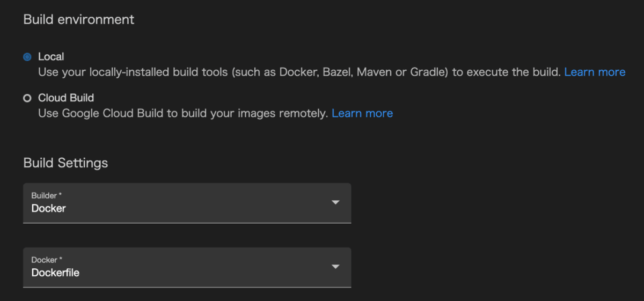Screen dimensions: 644x301
Task: Click the Build environment heading
Action: [79, 20]
